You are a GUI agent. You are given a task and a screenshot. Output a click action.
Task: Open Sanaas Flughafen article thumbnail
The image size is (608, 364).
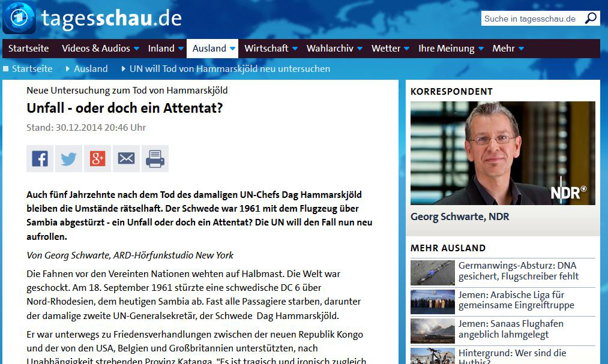(x=432, y=330)
